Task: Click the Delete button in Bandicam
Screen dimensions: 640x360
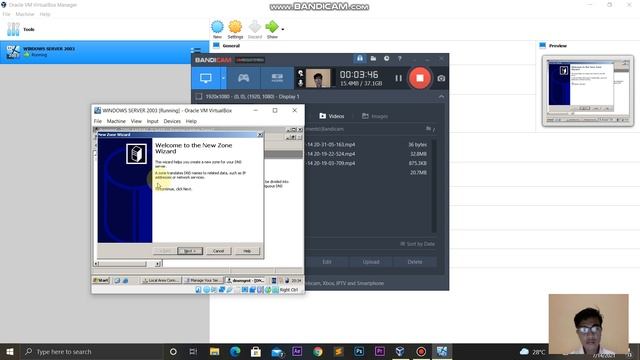Action: [415, 262]
